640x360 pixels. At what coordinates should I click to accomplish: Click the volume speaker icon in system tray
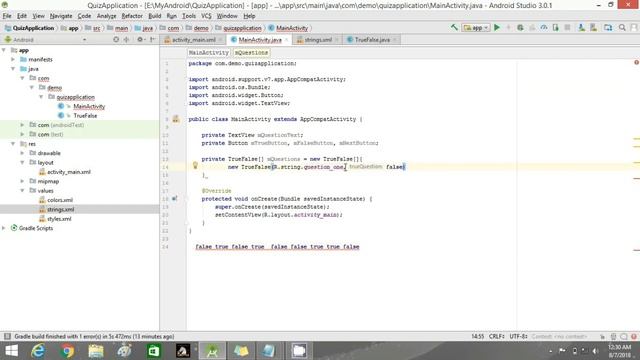tap(596, 351)
